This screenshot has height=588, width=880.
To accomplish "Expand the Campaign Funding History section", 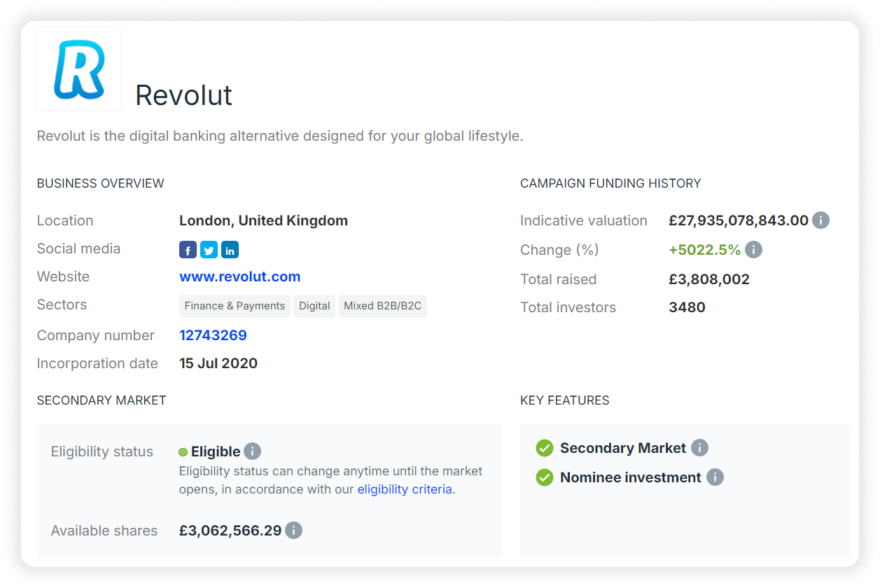I will coord(610,183).
